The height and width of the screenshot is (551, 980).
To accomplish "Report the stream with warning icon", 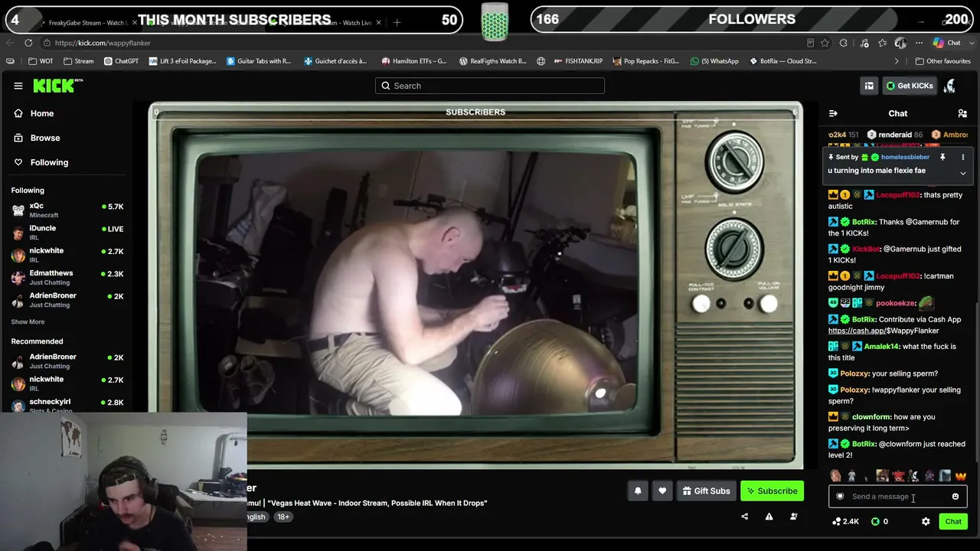I will click(769, 517).
